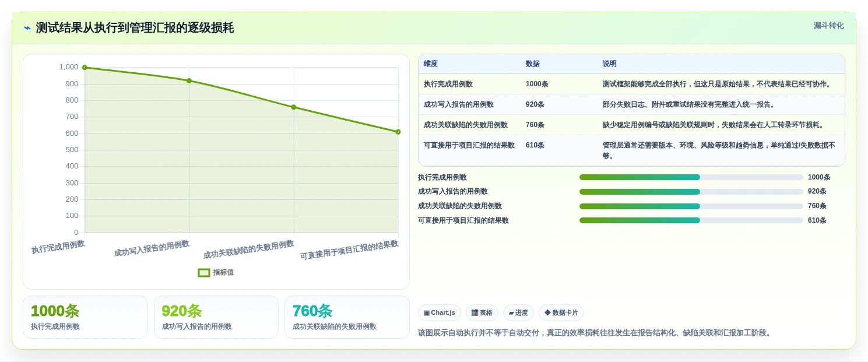Select the 数据卡片 tag

[x=561, y=313]
